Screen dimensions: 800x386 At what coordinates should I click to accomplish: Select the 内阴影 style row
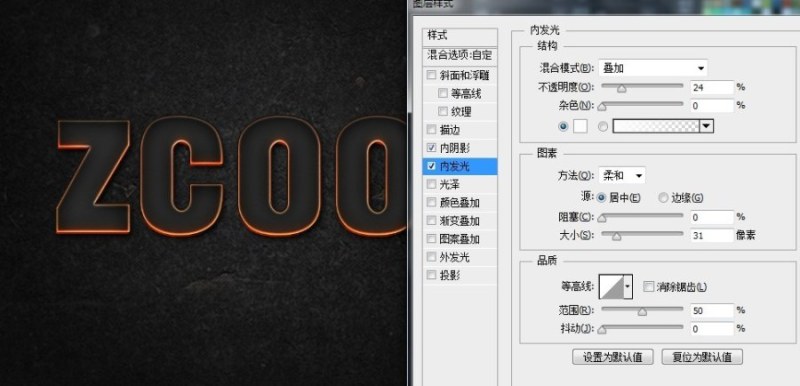coord(460,148)
